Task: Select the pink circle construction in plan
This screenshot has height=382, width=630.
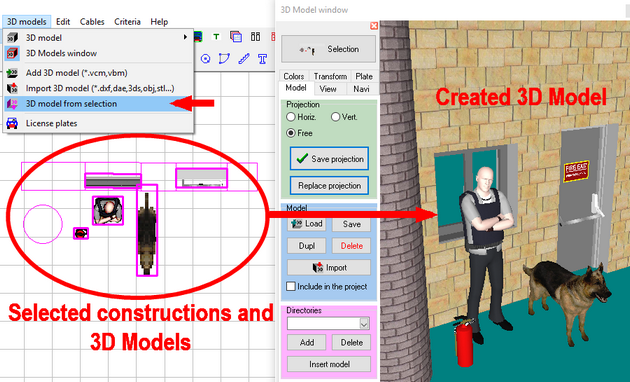Action: [x=43, y=224]
